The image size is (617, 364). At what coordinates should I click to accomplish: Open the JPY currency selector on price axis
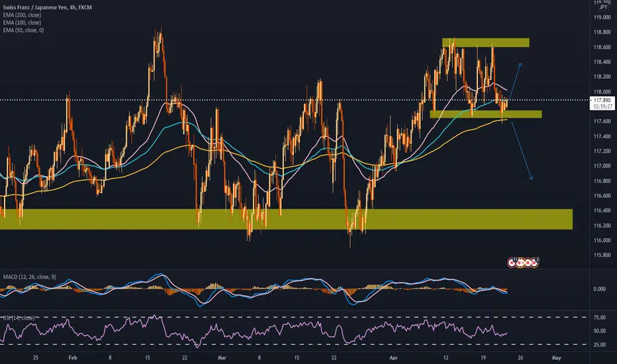pyautogui.click(x=603, y=7)
